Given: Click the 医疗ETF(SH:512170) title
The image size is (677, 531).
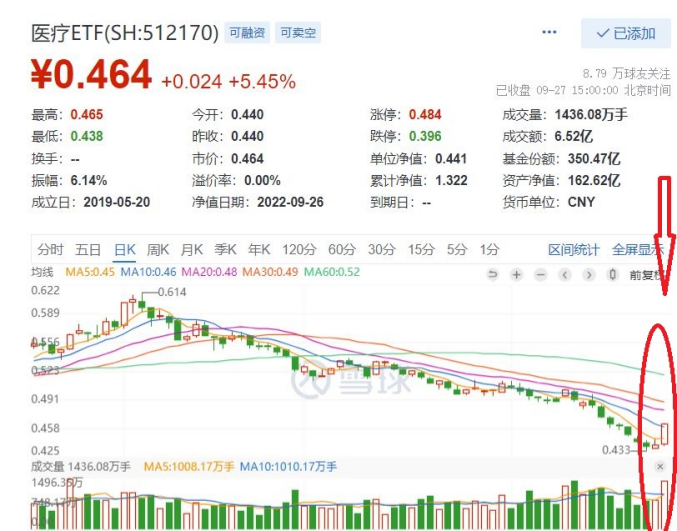Looking at the screenshot, I should 125,33.
